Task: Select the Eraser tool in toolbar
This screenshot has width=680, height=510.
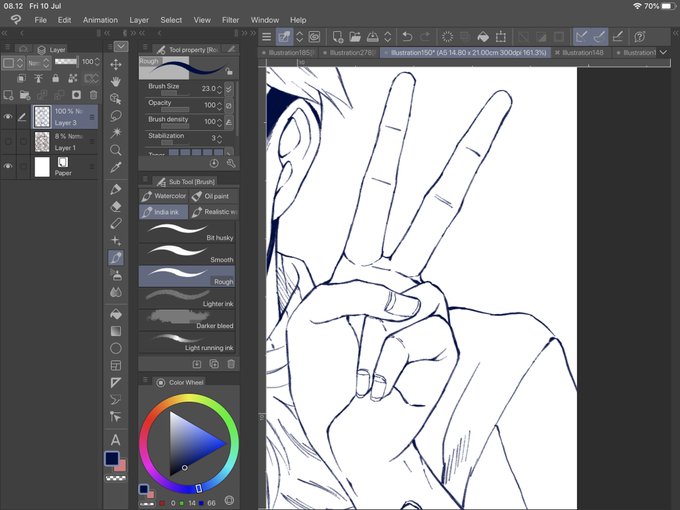Action: click(116, 206)
